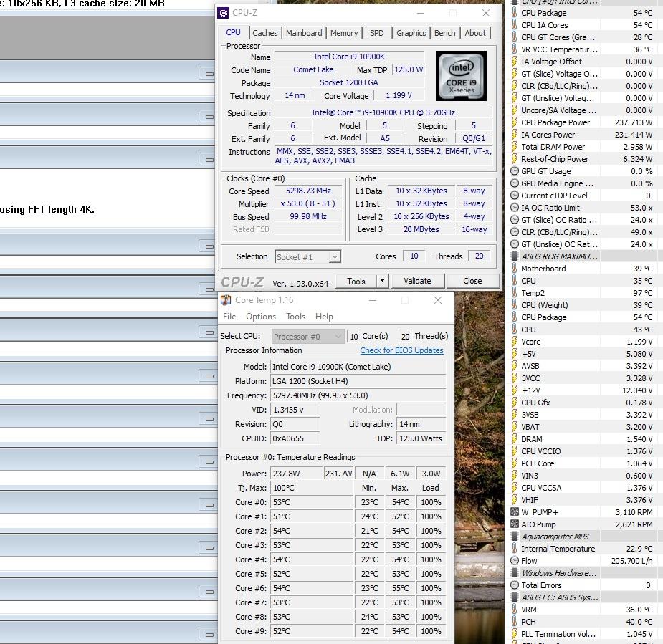This screenshot has width=663, height=644.
Task: Click the thermometer icon of Temp2
Action: click(514, 293)
